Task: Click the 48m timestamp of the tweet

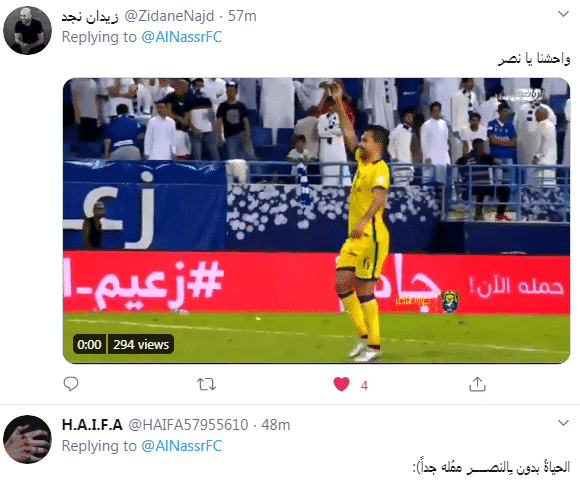Action: [276, 425]
